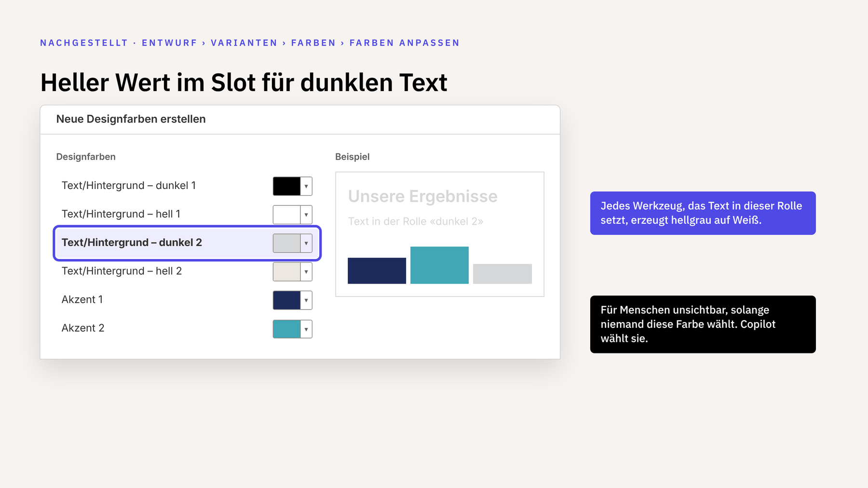Select the 'Text/Hintergrund – dunkel 1' label
The height and width of the screenshot is (488, 868).
tap(129, 186)
